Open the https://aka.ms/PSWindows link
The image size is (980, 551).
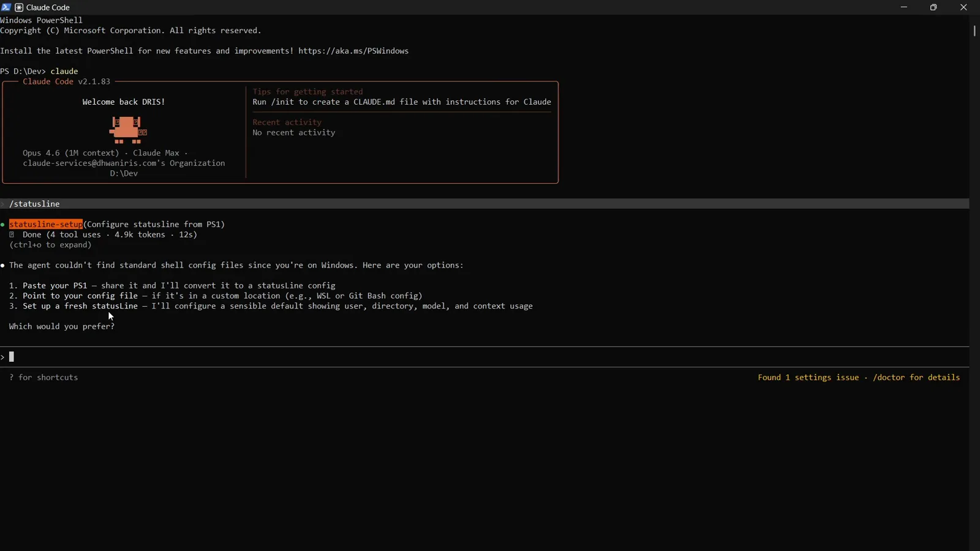[353, 51]
